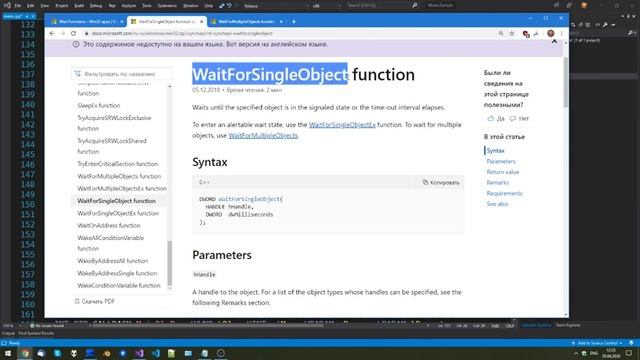Close the WaitForMultipleObjects browser tab
Viewport: 640px width, 360px height.
point(282,22)
